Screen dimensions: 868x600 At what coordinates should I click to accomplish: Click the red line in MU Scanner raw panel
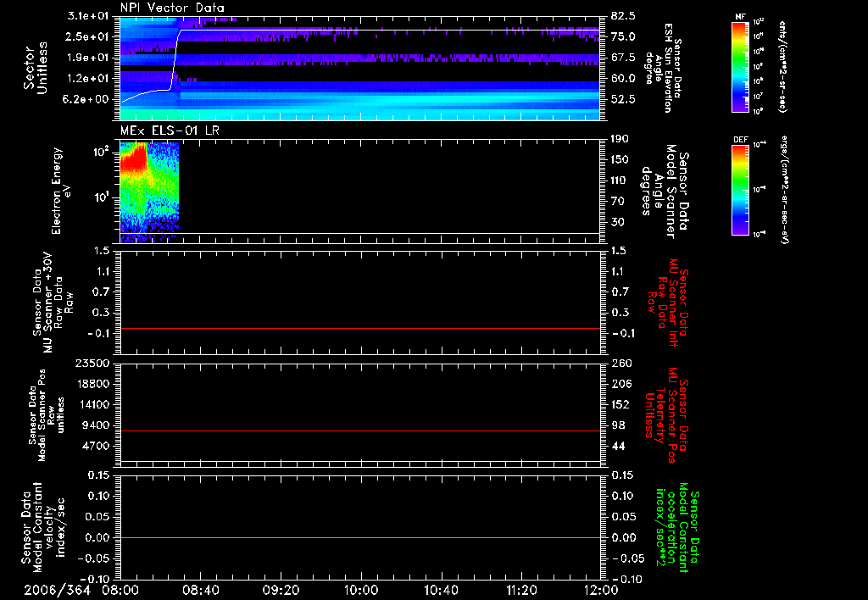click(x=360, y=328)
